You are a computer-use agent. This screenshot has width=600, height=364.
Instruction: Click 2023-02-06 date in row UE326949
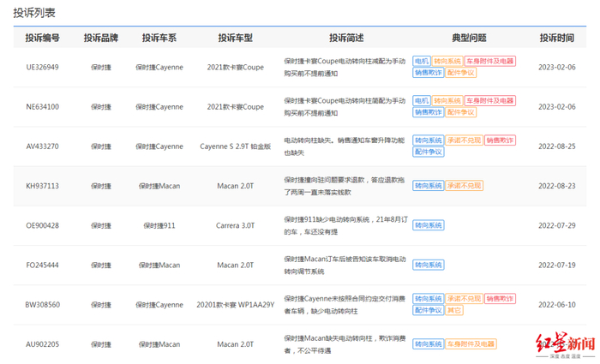(x=557, y=68)
